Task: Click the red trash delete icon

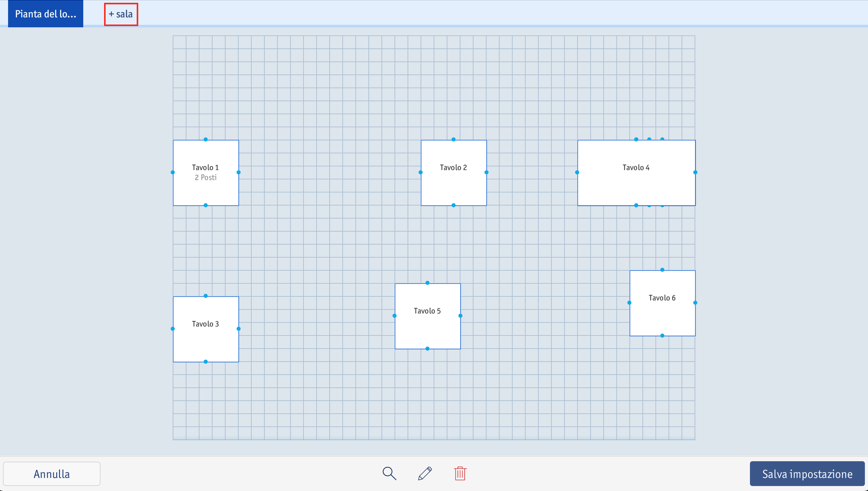Action: coord(460,474)
